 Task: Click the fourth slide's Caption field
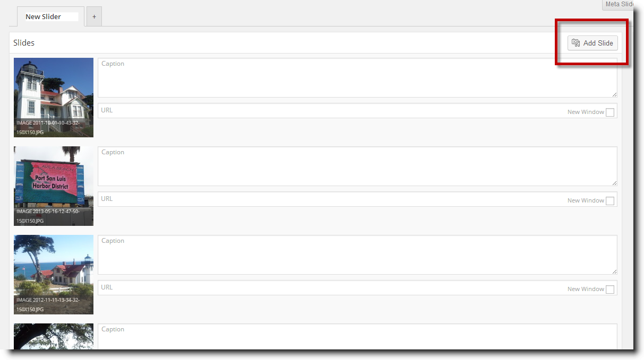coord(357,337)
